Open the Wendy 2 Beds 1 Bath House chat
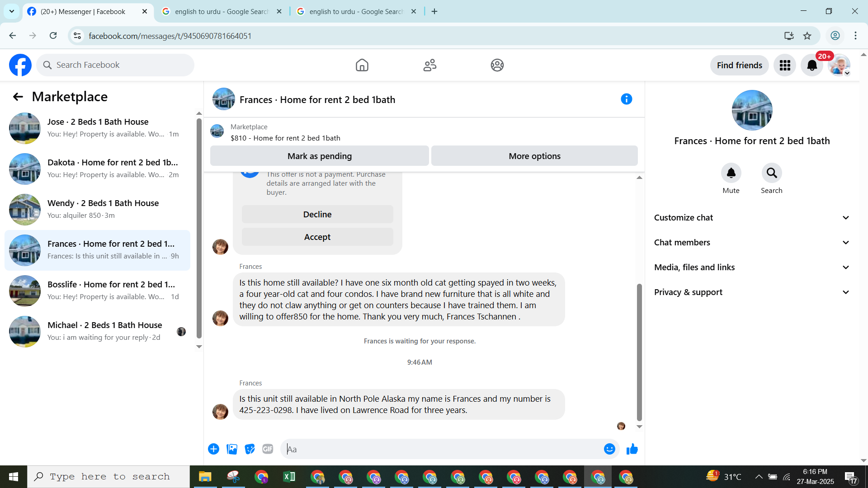Viewport: 868px width, 488px height. (97, 209)
